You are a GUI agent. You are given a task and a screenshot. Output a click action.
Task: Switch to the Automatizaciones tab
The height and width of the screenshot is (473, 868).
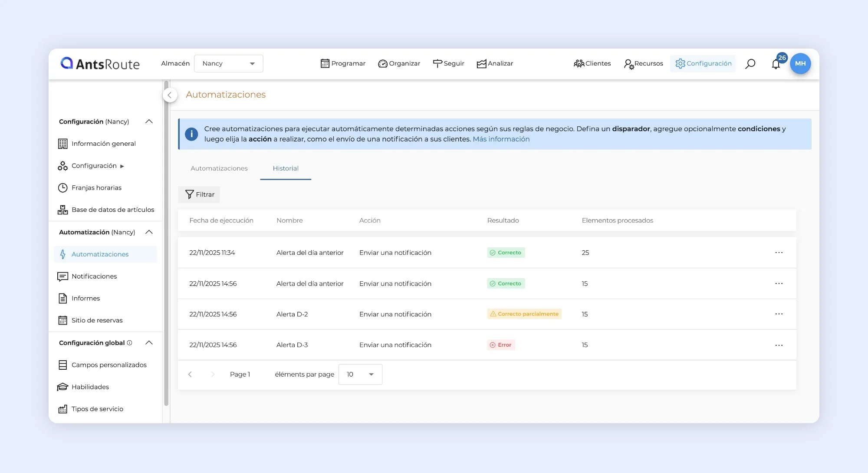pyautogui.click(x=219, y=168)
